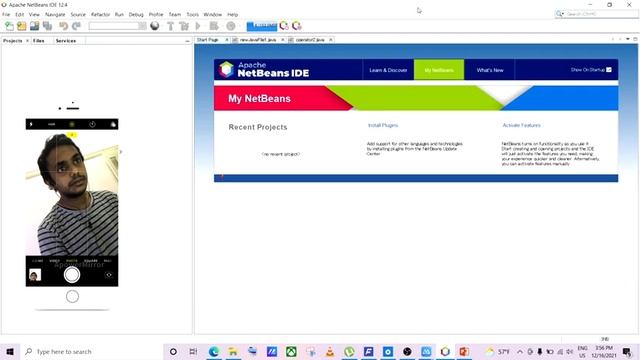The width and height of the screenshot is (640, 360).
Task: Click the Open Project toolbar icon
Action: click(x=35, y=26)
